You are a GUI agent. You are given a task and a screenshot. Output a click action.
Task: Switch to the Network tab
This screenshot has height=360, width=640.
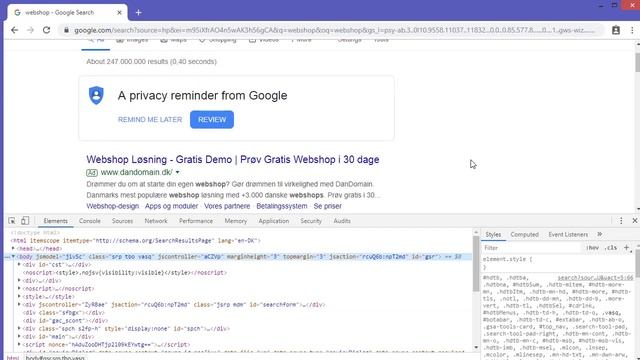coord(156,221)
